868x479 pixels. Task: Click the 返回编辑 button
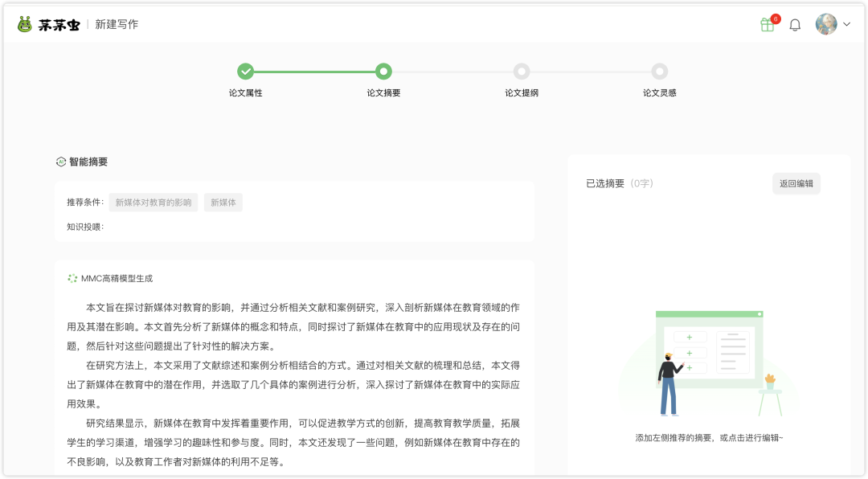point(796,183)
